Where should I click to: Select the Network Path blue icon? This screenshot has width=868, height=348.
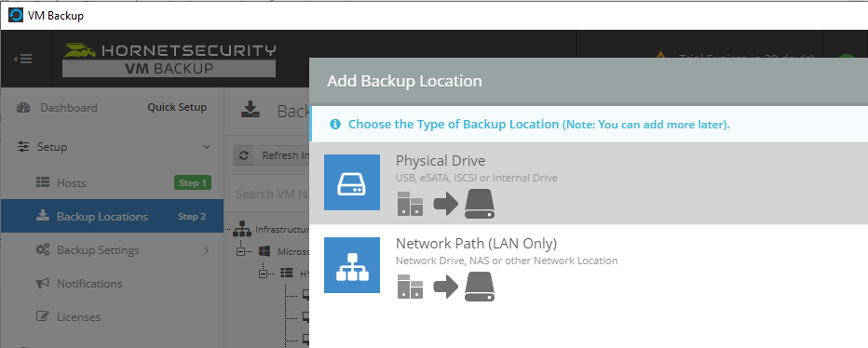(x=352, y=265)
